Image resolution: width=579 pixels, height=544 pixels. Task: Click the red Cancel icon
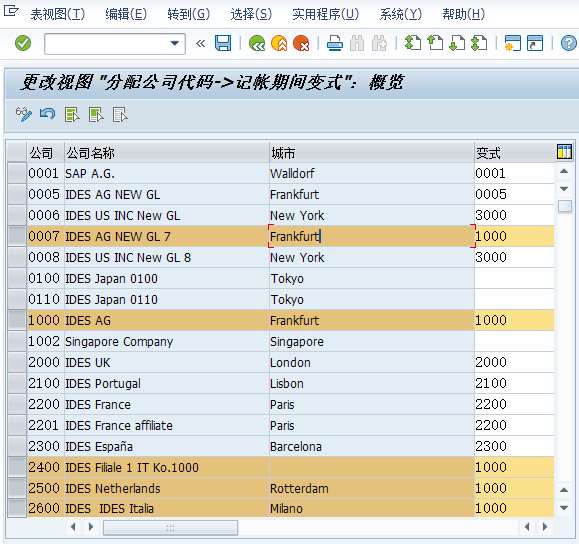[x=301, y=43]
